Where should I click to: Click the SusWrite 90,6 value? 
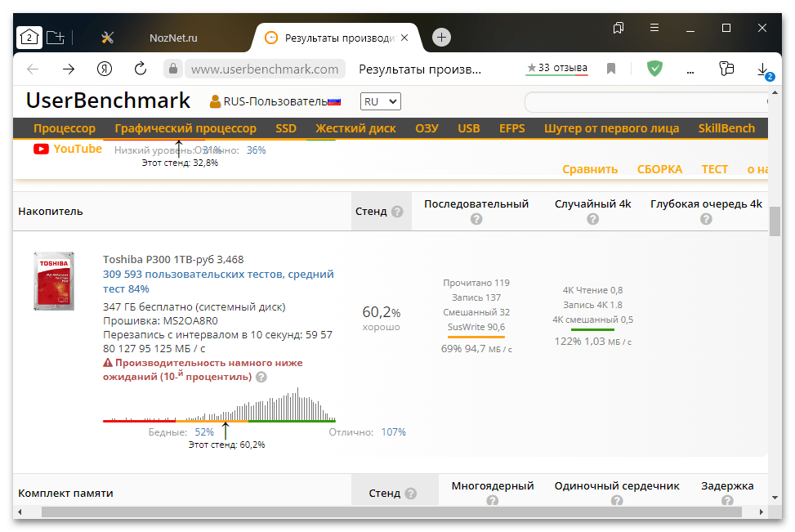476,327
